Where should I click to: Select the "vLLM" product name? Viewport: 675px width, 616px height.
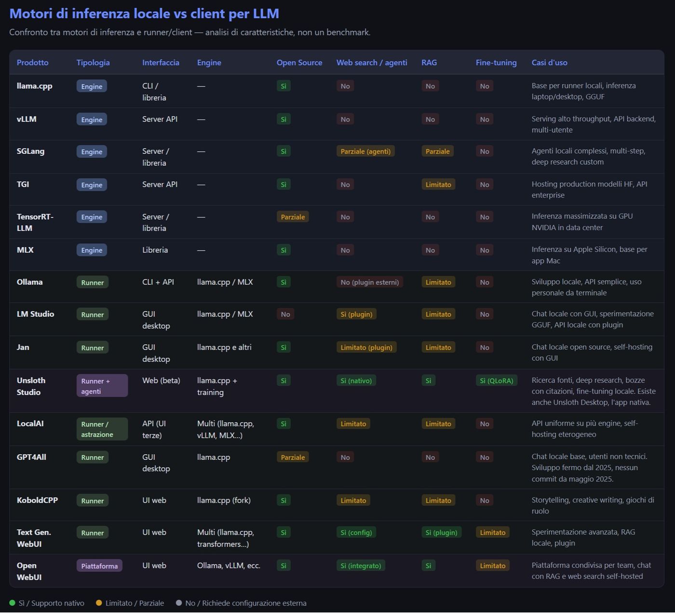click(x=27, y=119)
